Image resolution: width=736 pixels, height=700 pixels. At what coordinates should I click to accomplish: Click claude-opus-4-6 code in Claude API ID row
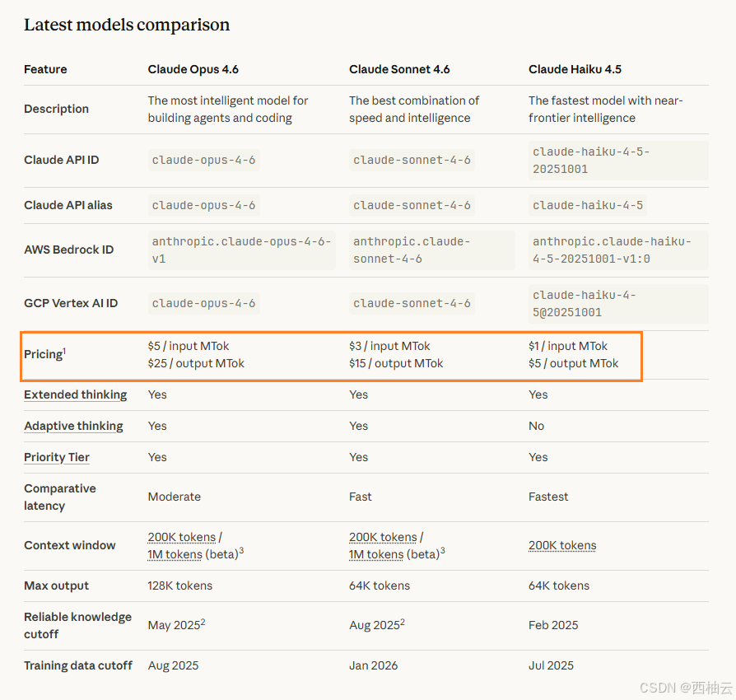203,160
